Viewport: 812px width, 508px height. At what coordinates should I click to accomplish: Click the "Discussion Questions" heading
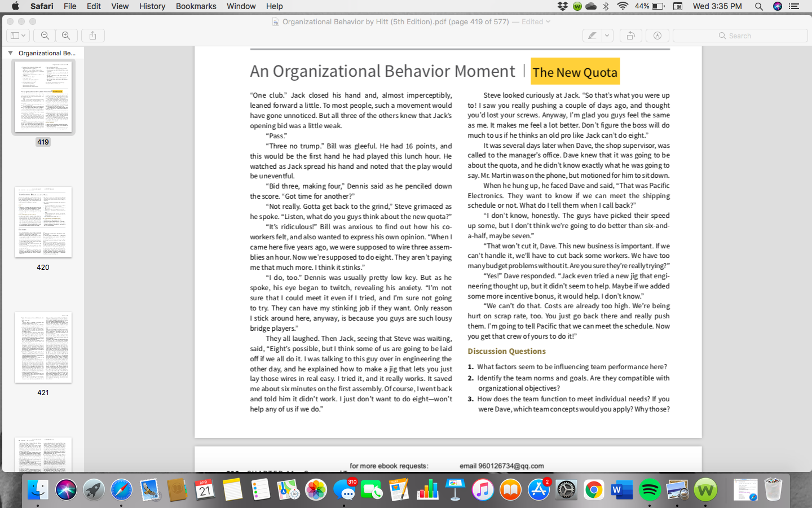[x=506, y=351]
